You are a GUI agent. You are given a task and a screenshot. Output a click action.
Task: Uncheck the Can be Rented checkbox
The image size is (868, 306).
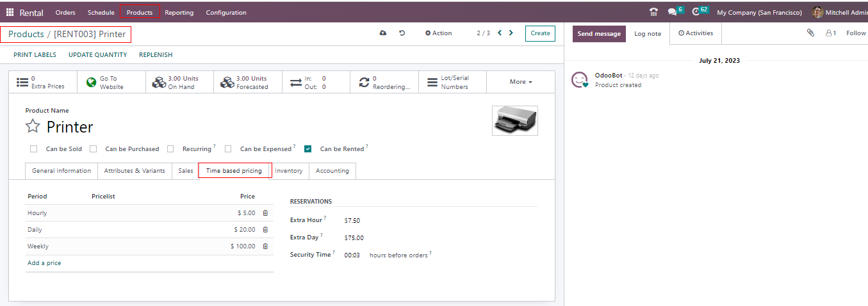[308, 149]
